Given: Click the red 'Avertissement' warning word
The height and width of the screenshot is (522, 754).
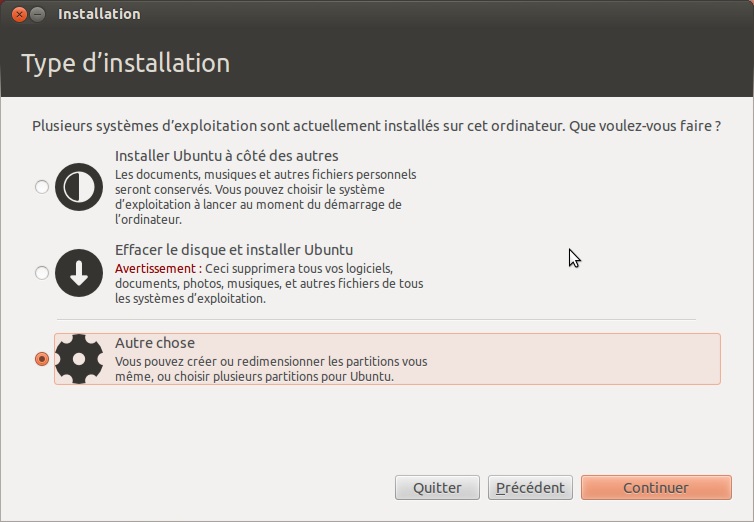Looking at the screenshot, I should (155, 268).
